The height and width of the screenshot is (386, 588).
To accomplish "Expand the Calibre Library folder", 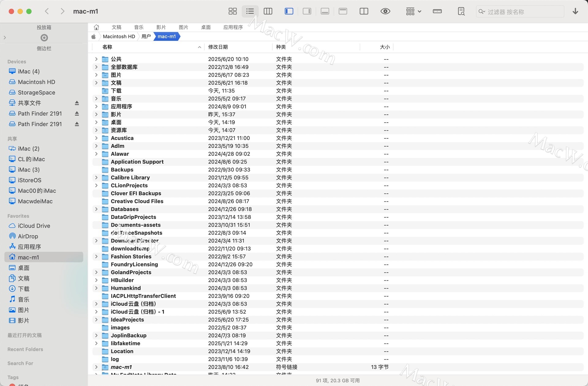I will click(x=96, y=178).
